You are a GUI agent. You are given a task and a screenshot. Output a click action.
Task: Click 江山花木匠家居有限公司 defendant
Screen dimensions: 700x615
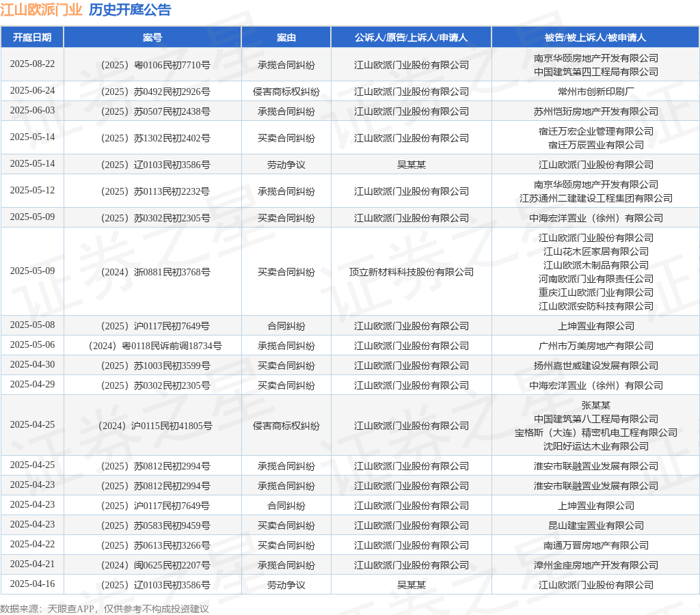[596, 251]
